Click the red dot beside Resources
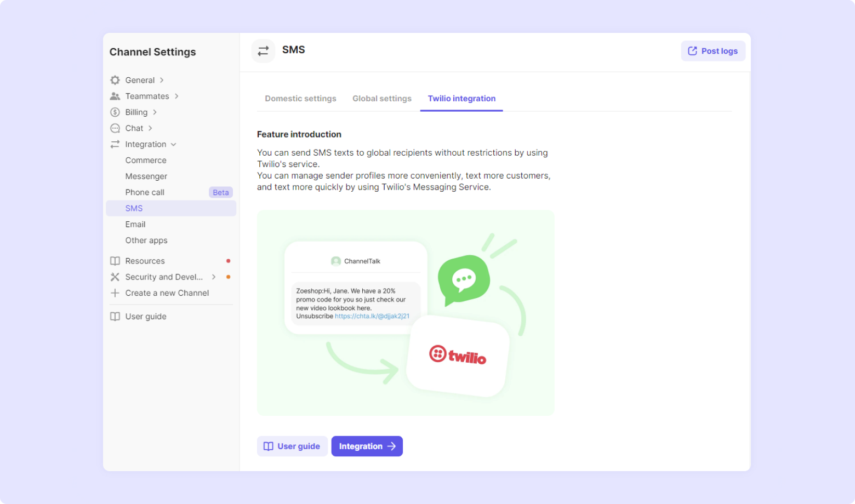The height and width of the screenshot is (504, 855). click(229, 261)
